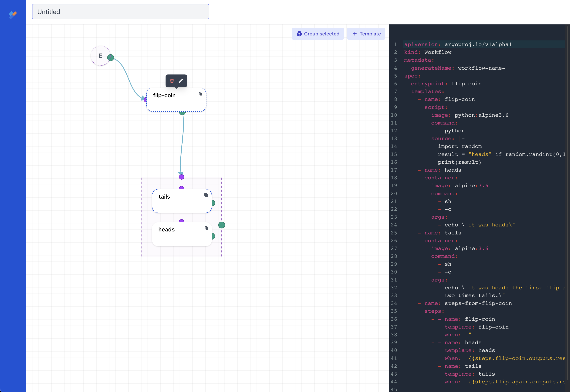Click the entrypoint node E connector dot
The height and width of the screenshot is (392, 570).
pyautogui.click(x=110, y=57)
